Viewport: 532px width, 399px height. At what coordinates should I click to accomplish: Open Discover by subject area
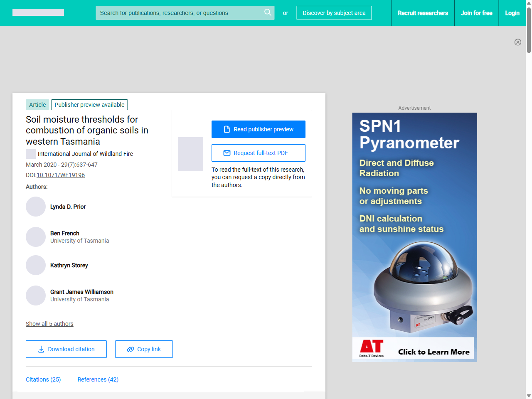(334, 13)
